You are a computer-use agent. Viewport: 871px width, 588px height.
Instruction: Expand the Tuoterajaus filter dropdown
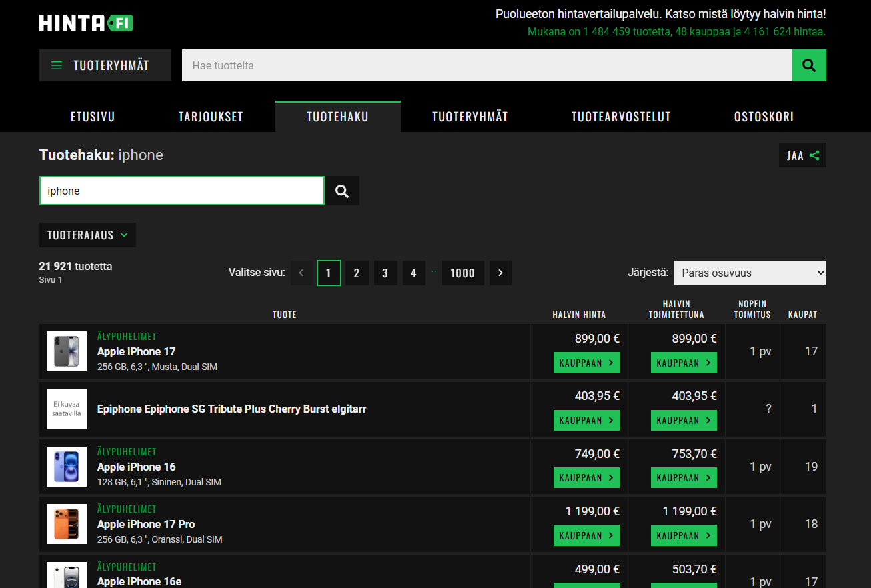tap(87, 235)
